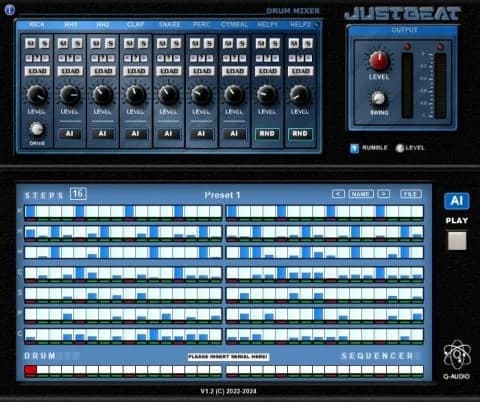Click the left output clip LED
The height and width of the screenshot is (402, 480).
click(407, 46)
